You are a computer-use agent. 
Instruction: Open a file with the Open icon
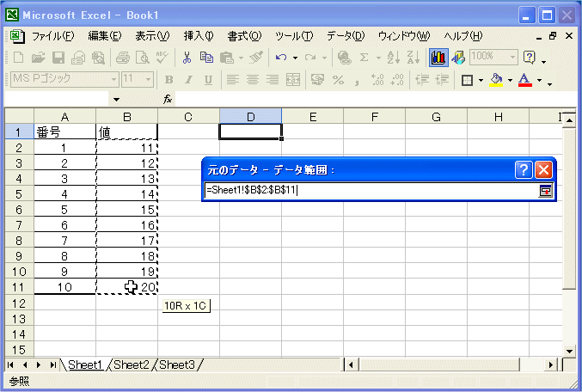tap(38, 58)
